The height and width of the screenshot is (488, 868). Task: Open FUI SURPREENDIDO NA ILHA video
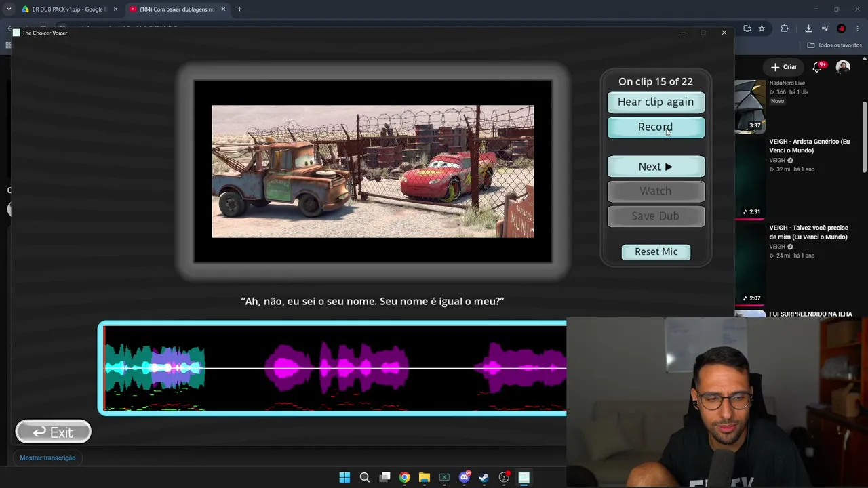click(810, 314)
